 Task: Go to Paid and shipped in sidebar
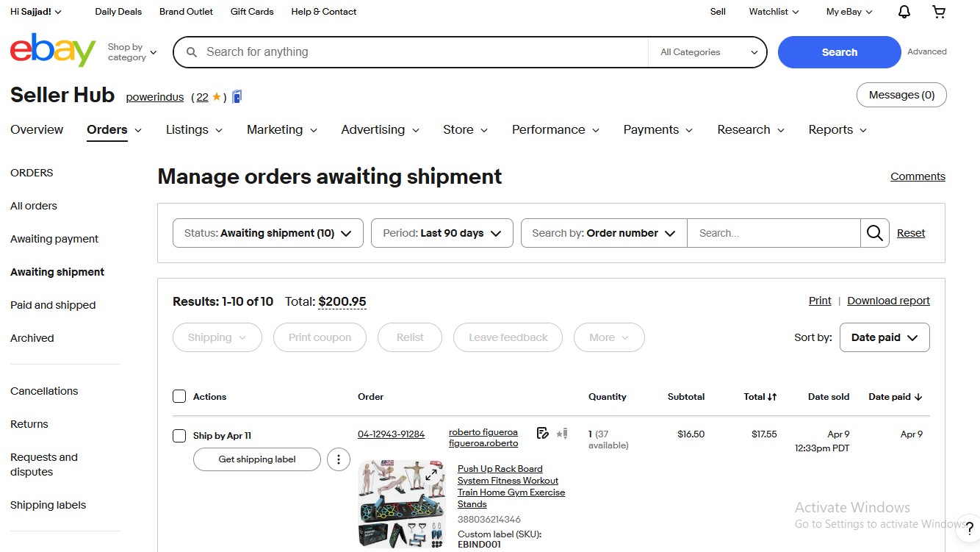53,305
